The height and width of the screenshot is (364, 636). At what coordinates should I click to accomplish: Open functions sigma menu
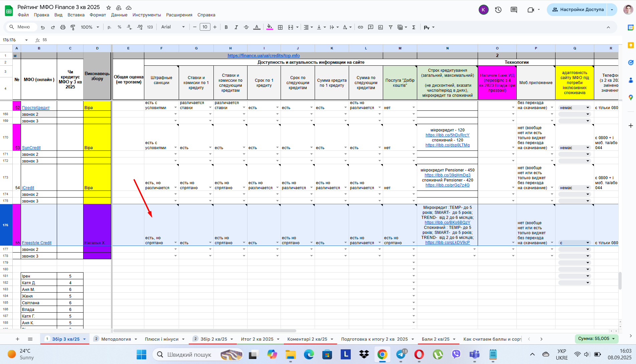(414, 27)
